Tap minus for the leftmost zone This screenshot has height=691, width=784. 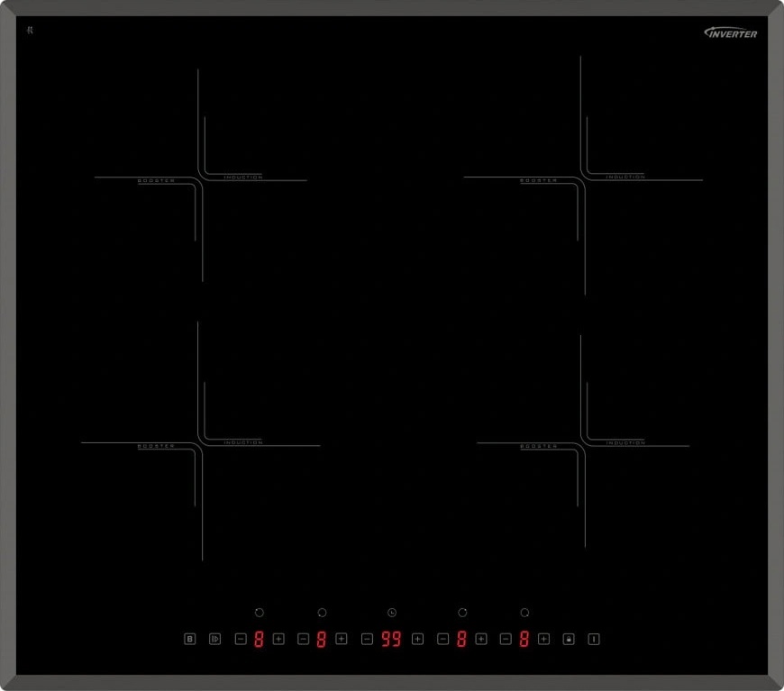click(241, 639)
